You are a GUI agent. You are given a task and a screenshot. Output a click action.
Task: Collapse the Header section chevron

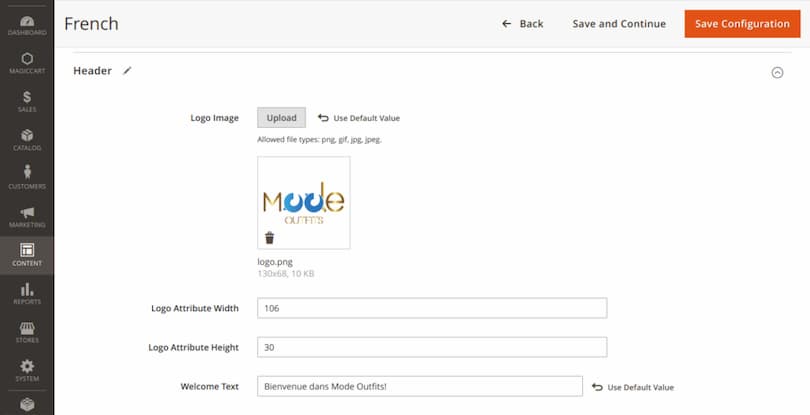click(777, 72)
